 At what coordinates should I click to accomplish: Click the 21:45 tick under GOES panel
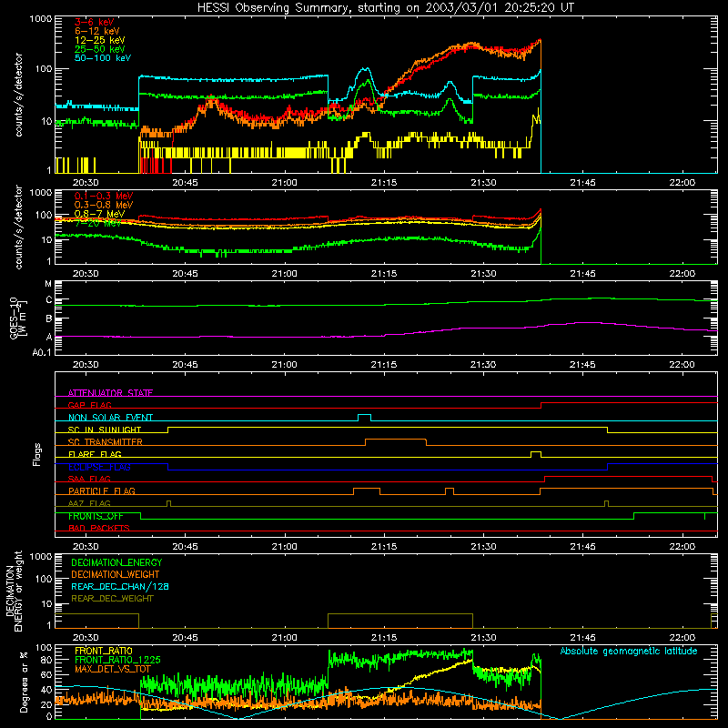click(582, 365)
